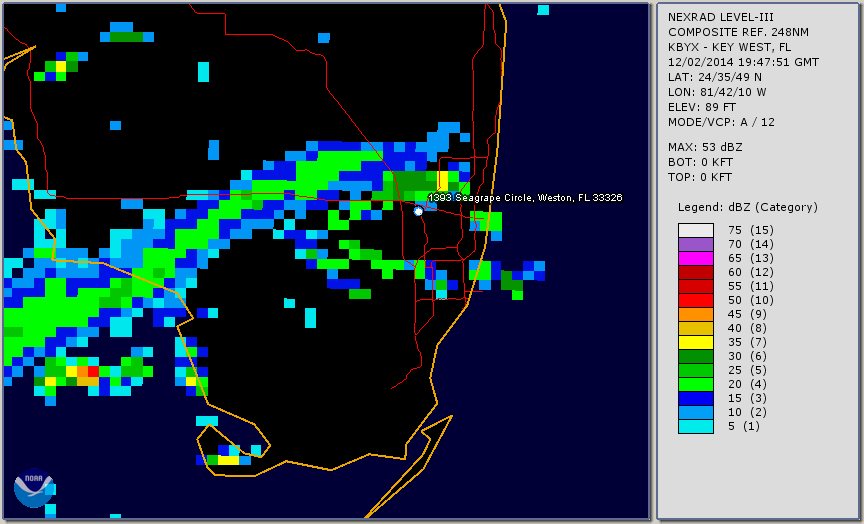The width and height of the screenshot is (864, 524).
Task: Select the 50 dBZ bright red swatch
Action: tap(696, 300)
